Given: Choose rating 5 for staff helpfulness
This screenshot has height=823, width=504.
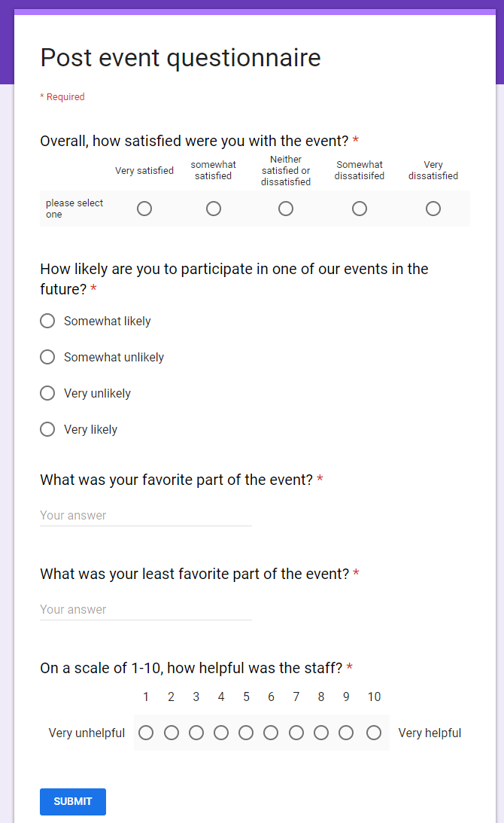Looking at the screenshot, I should 246,733.
